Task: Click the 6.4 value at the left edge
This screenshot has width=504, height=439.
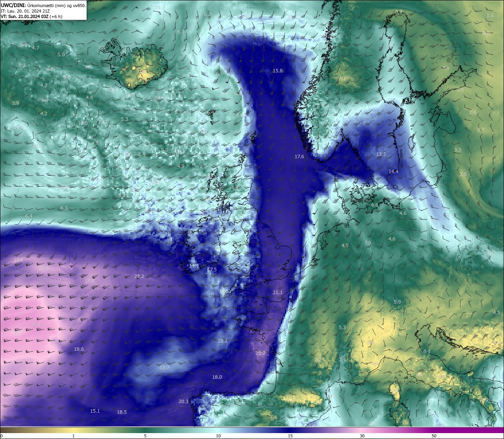Action: coord(29,216)
